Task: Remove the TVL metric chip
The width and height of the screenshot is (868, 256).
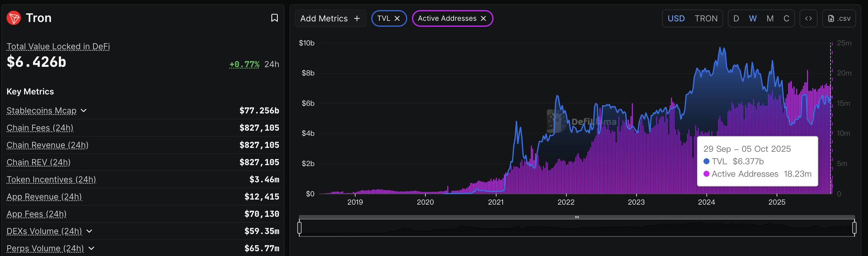Action: click(x=397, y=18)
